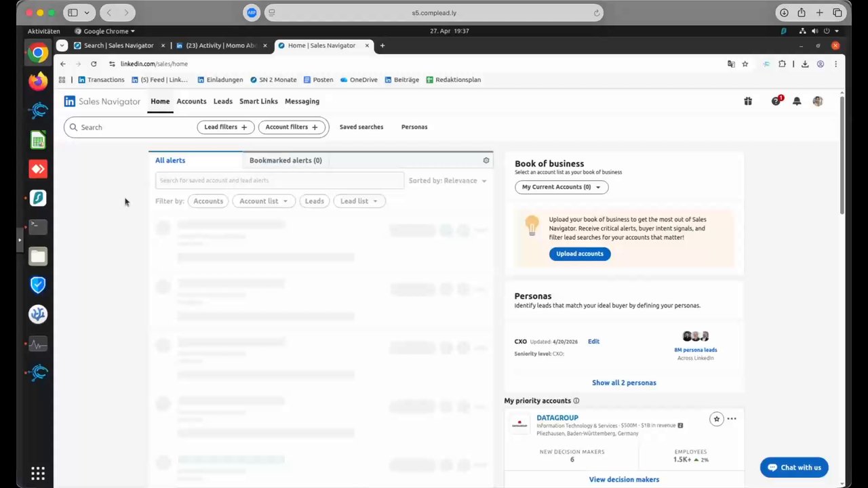868x488 pixels.
Task: Open Smart Links nav item
Action: point(258,101)
